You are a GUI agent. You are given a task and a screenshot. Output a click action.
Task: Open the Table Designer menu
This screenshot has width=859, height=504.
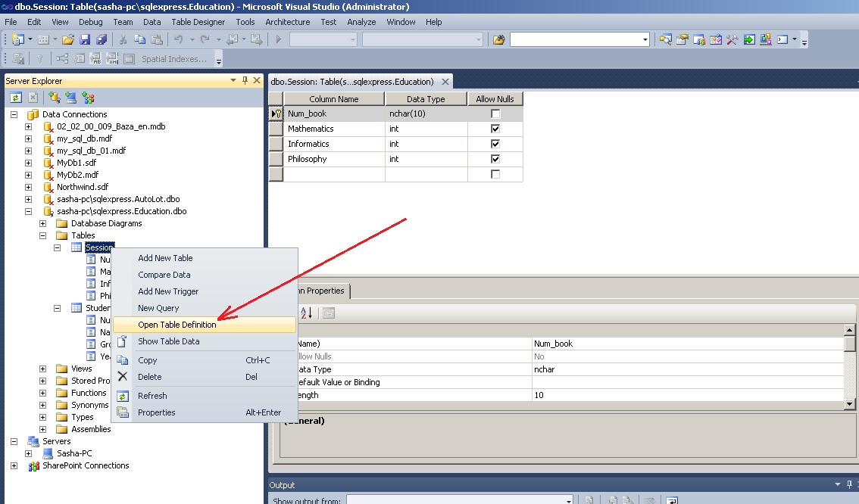198,22
